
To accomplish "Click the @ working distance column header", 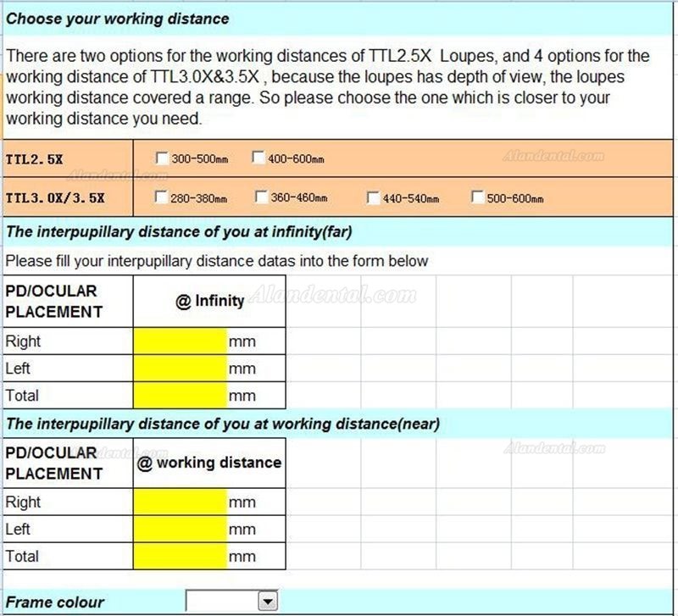I will (209, 463).
